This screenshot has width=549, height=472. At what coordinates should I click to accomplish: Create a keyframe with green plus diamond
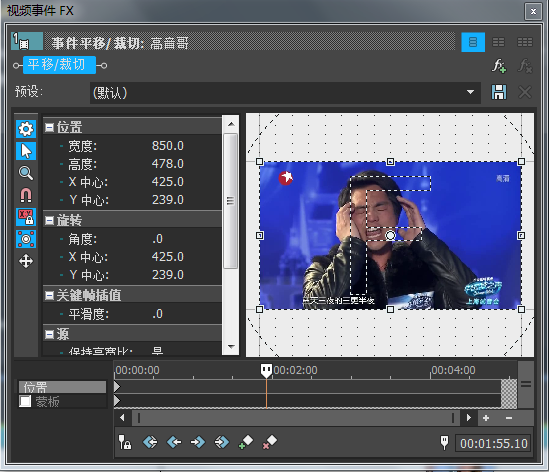coord(246,442)
